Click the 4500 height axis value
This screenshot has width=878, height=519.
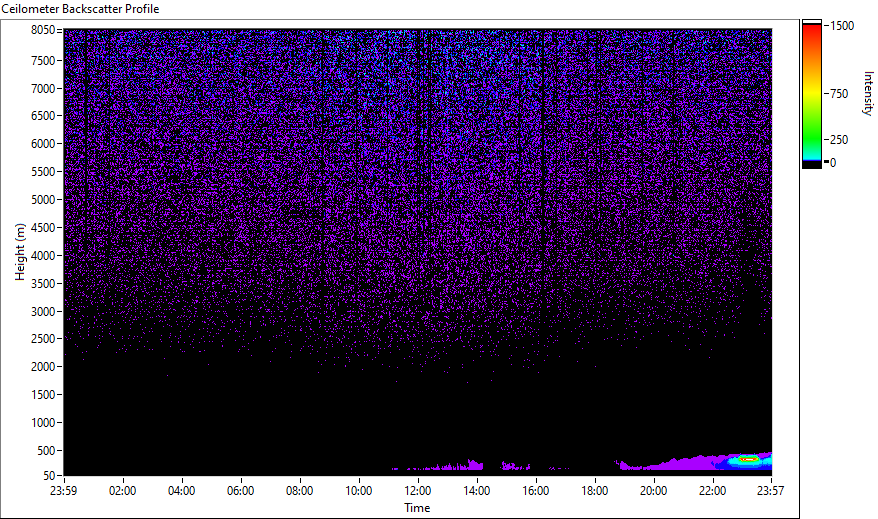[43, 228]
